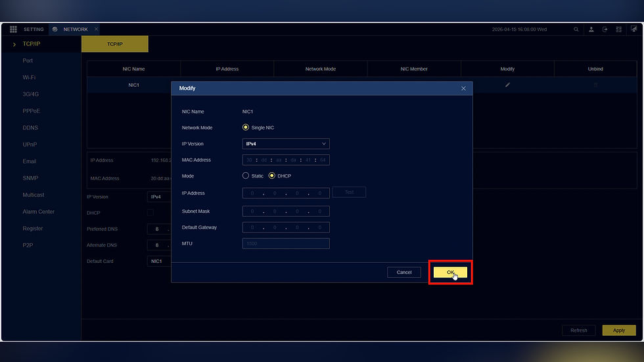Open the Default Card NIC1 dropdown

point(159,261)
